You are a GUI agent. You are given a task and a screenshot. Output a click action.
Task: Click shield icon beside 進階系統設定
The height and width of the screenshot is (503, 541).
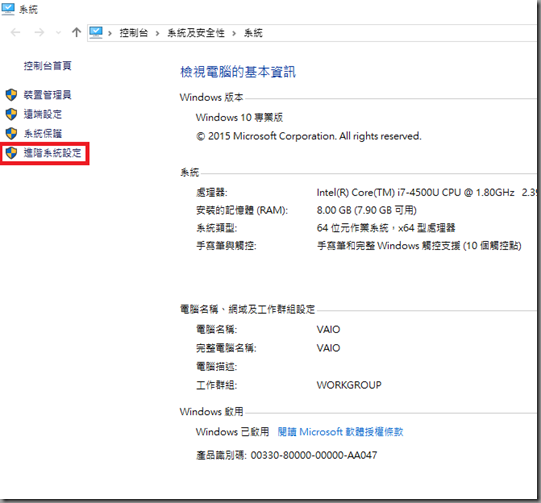tap(11, 153)
